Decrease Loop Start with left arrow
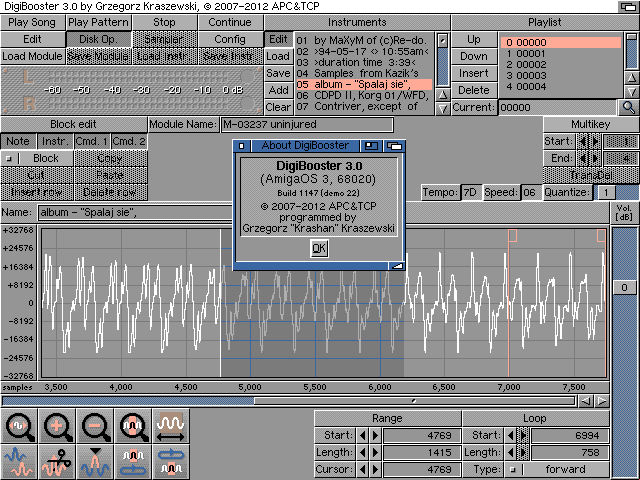Viewport: 640px width, 480px height. [510, 436]
